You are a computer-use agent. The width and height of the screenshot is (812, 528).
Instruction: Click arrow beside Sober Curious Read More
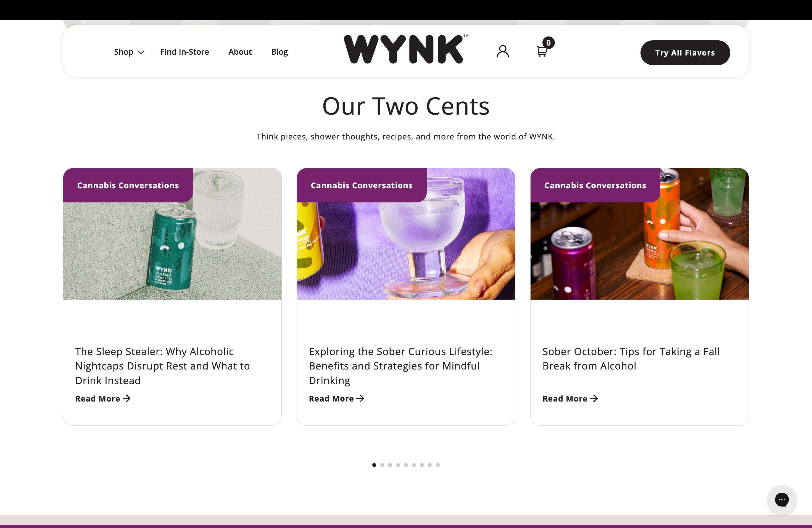360,398
